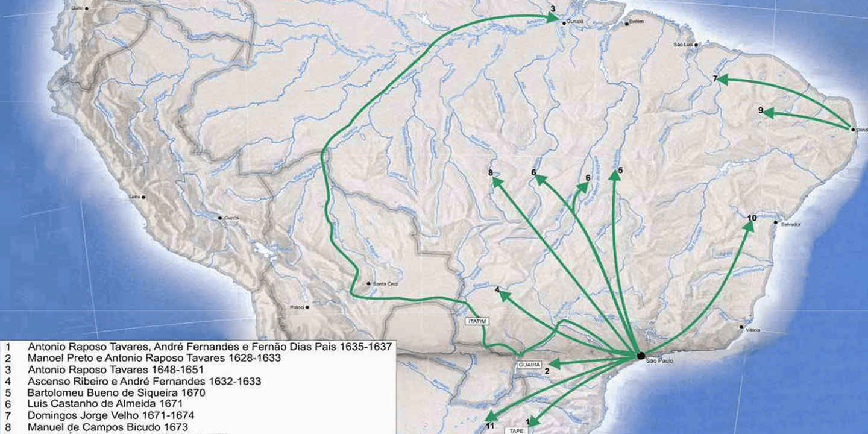Click route number 9 on the map

761,110
